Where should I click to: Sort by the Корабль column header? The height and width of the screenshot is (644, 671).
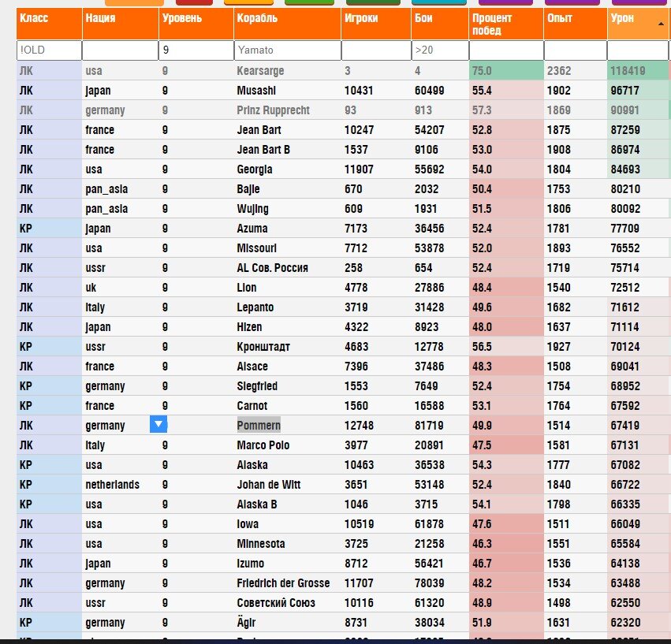pyautogui.click(x=288, y=24)
